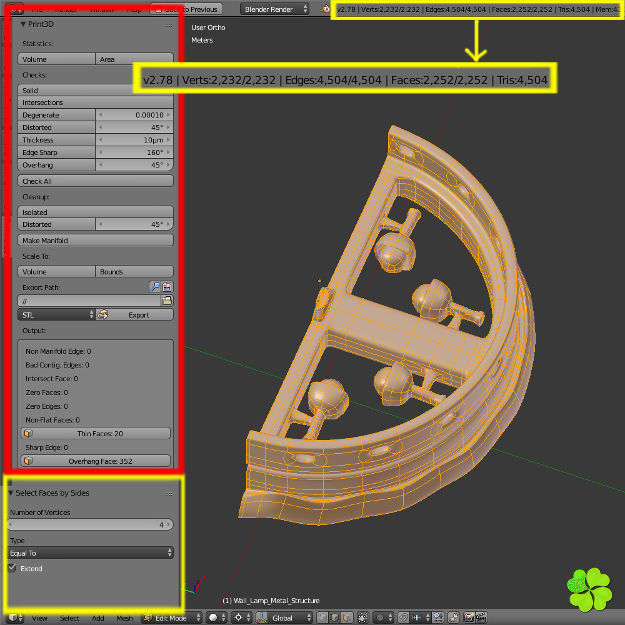Toggle the Extend checkbox

coord(12,568)
